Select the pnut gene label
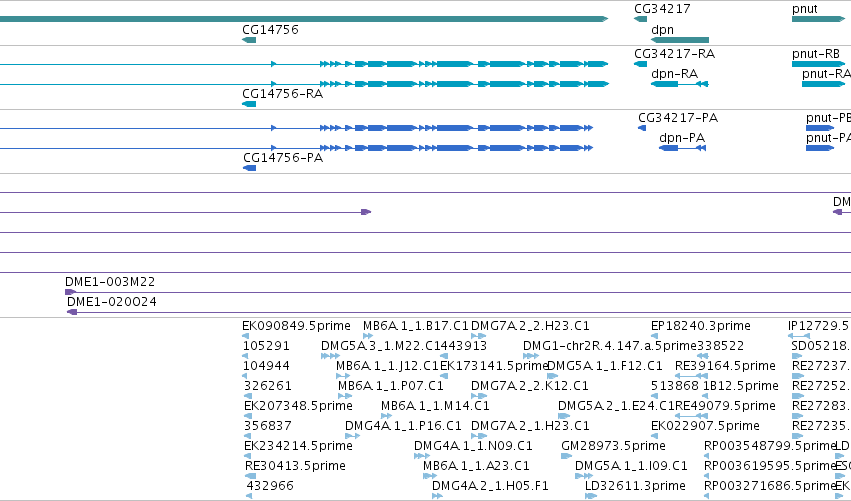The height and width of the screenshot is (501, 851). coord(805,9)
